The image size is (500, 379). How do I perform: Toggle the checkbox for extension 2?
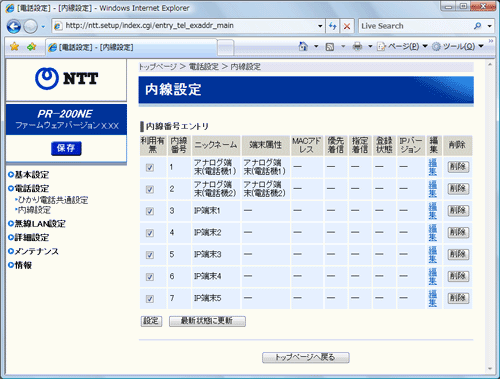(x=150, y=189)
